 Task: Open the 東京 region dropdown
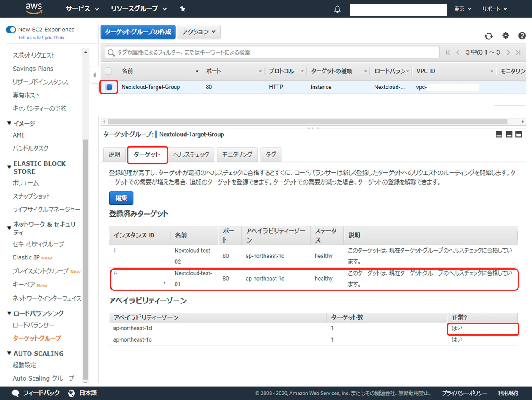(x=463, y=9)
